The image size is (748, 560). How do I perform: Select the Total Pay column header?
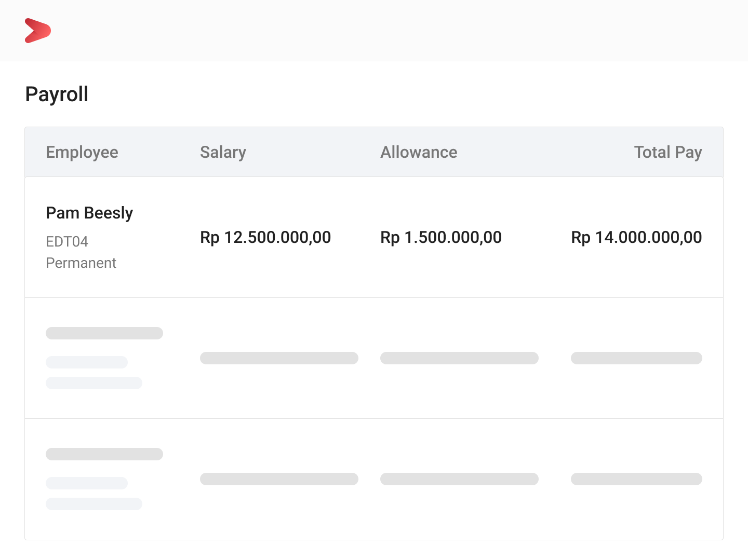click(x=668, y=152)
